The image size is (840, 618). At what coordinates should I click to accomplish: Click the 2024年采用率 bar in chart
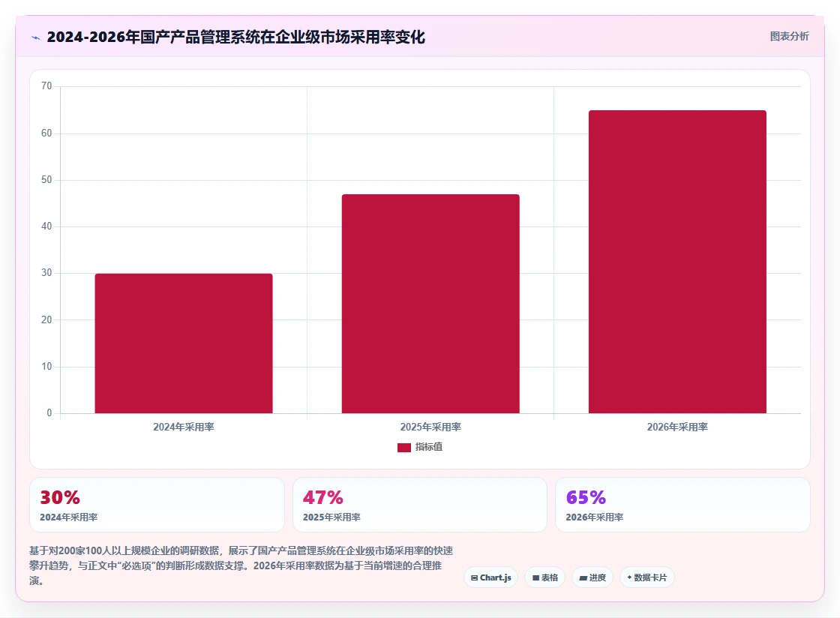(184, 343)
